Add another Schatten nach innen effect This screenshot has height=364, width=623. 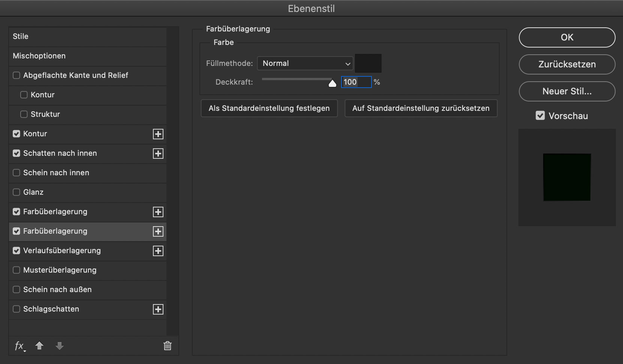[158, 154]
